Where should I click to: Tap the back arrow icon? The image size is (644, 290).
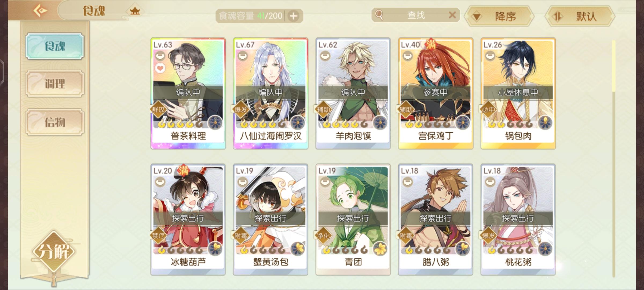tap(40, 11)
